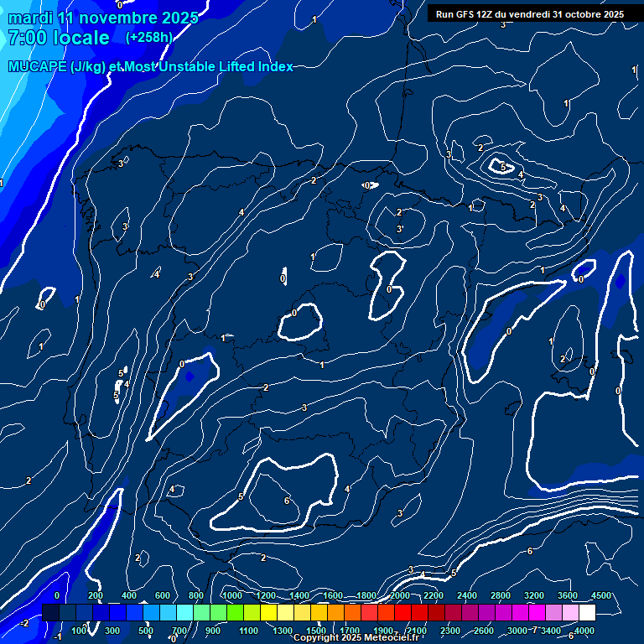Click the '2800' legend label
The width and height of the screenshot is (644, 644).
pos(501,595)
